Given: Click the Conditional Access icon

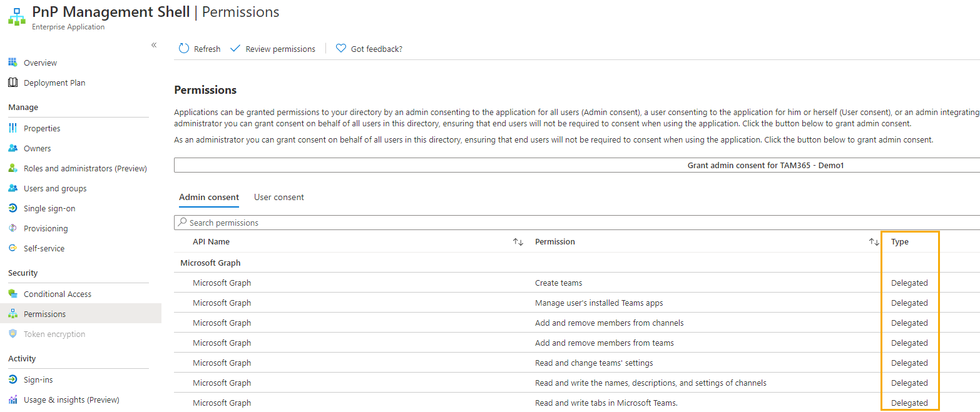Looking at the screenshot, I should click(x=13, y=294).
